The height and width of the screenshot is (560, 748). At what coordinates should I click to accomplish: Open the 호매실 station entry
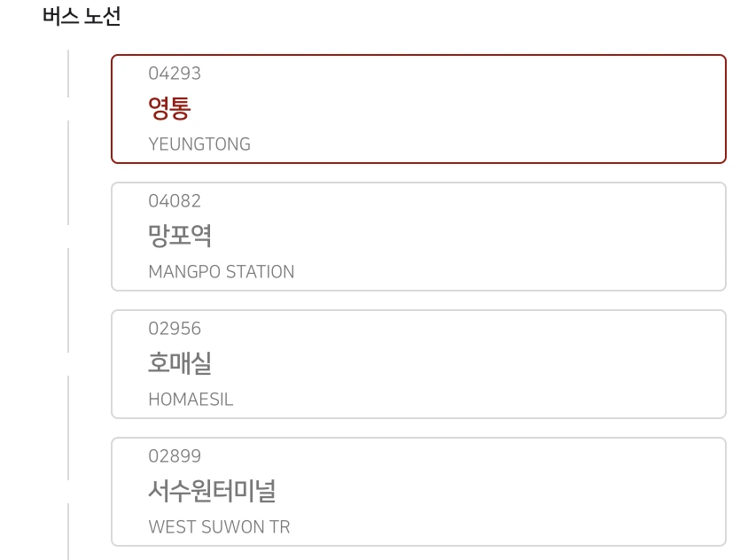tap(417, 363)
